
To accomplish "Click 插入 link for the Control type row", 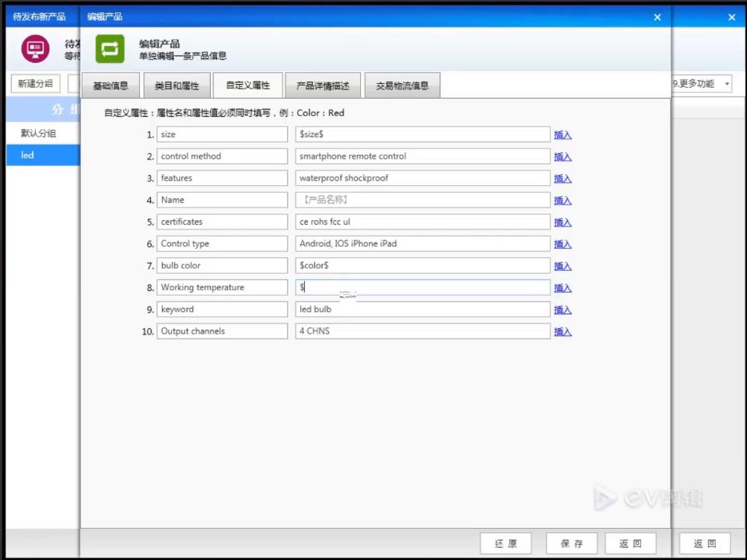I will 563,244.
